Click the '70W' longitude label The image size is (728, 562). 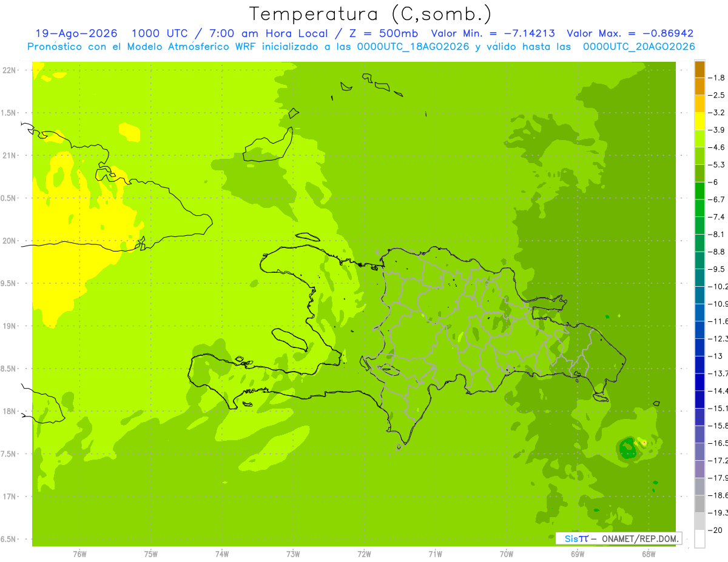click(x=507, y=554)
